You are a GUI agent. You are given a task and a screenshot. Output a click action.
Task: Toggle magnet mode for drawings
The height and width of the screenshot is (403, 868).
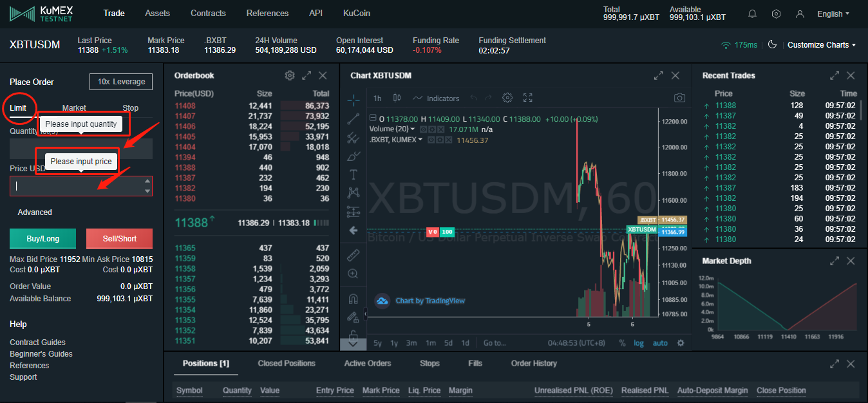pyautogui.click(x=354, y=299)
